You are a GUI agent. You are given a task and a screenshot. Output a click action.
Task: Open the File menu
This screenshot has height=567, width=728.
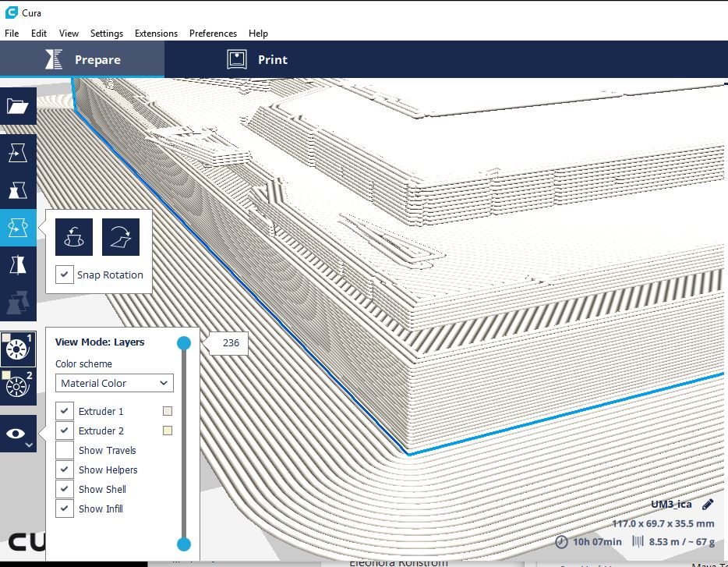click(12, 34)
